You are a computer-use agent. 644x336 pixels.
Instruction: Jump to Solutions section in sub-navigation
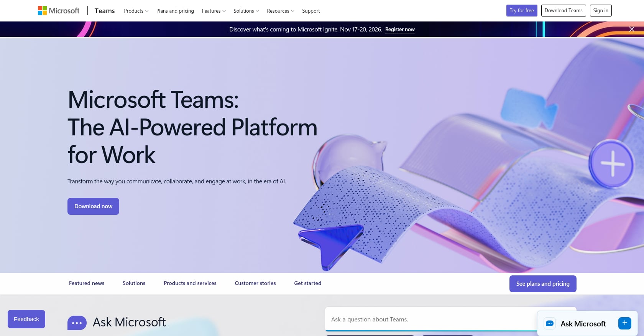[x=134, y=283]
